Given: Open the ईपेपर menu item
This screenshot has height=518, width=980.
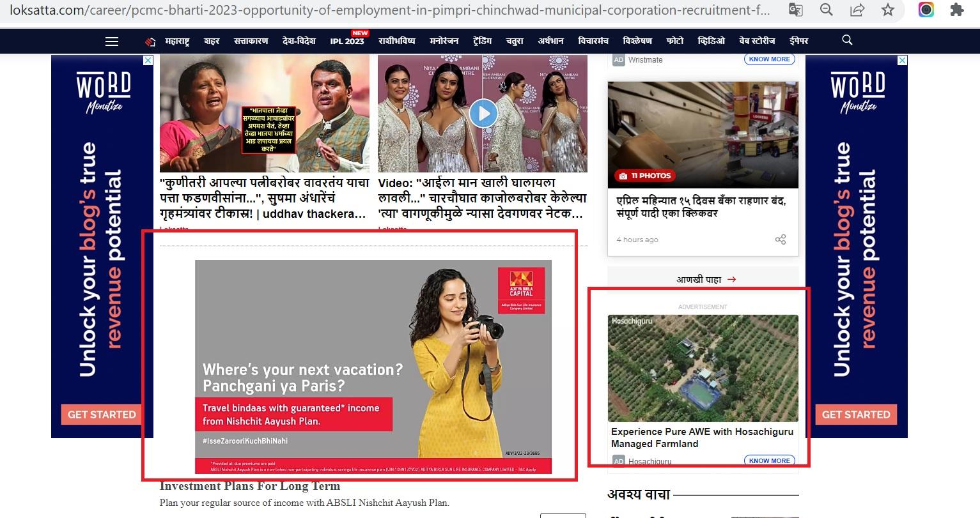Looking at the screenshot, I should pos(799,41).
